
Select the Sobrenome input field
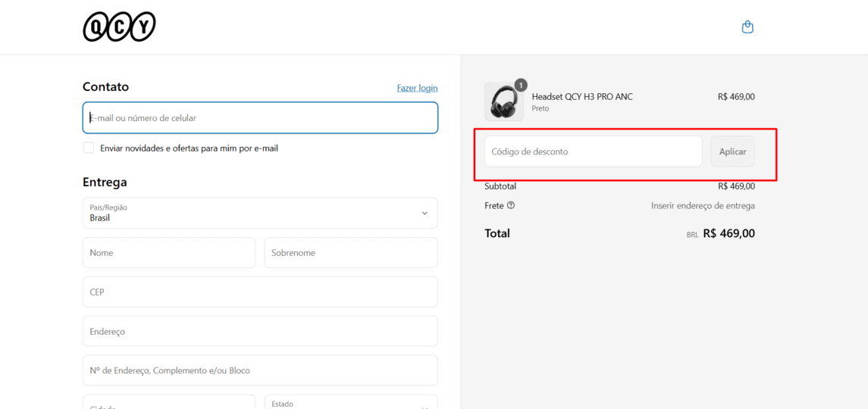(351, 253)
